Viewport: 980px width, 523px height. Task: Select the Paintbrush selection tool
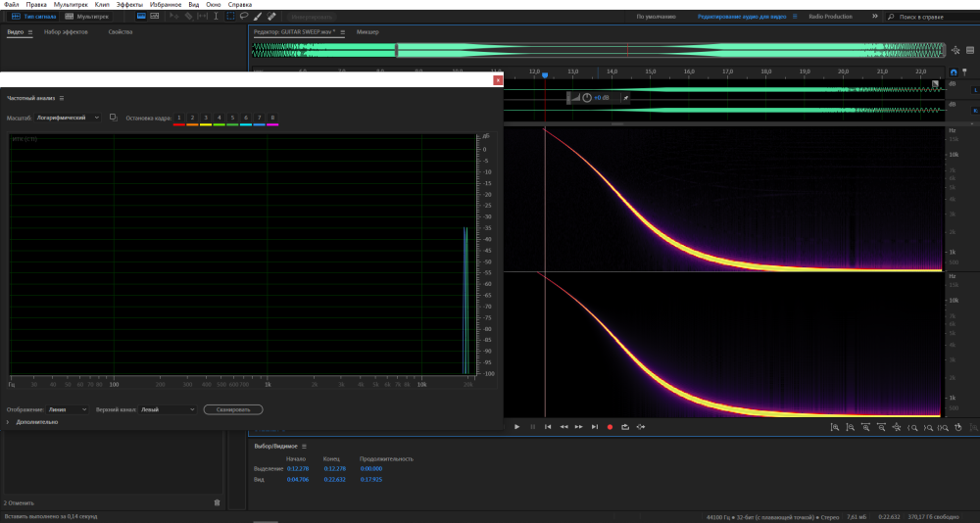click(257, 17)
